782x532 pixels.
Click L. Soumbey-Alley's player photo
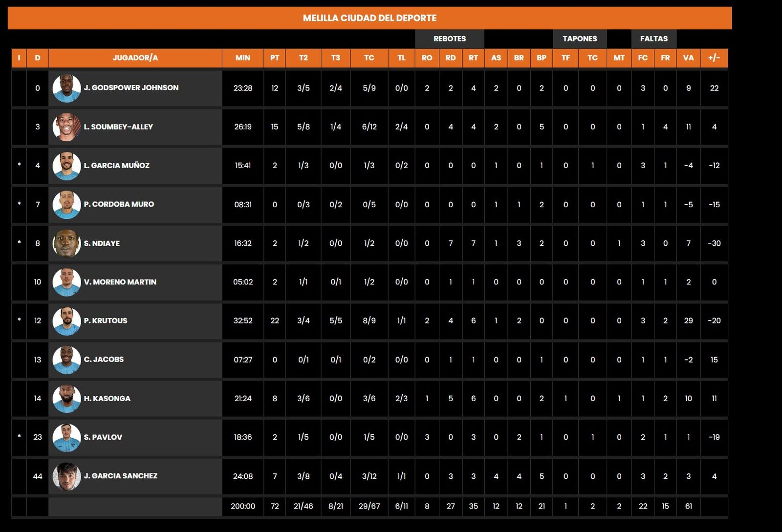[x=66, y=127]
